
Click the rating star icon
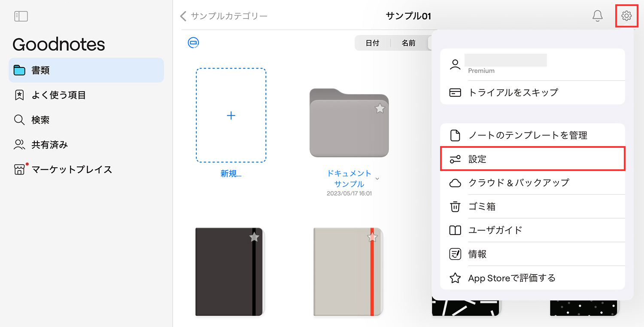455,278
